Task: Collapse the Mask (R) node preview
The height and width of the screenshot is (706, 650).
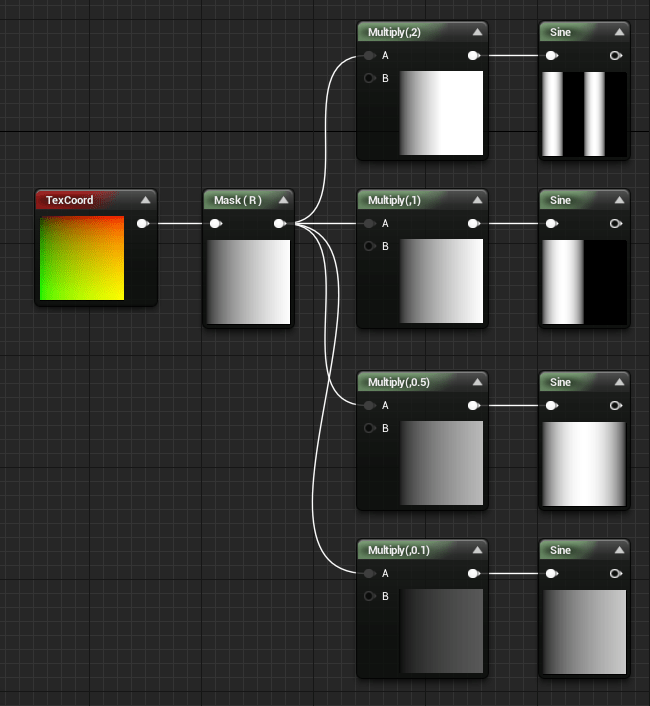Action: [282, 200]
